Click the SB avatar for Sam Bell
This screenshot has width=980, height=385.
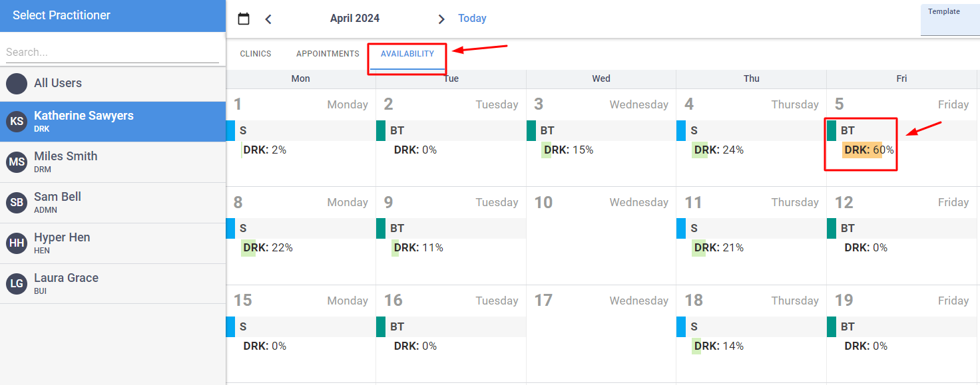pos(17,203)
